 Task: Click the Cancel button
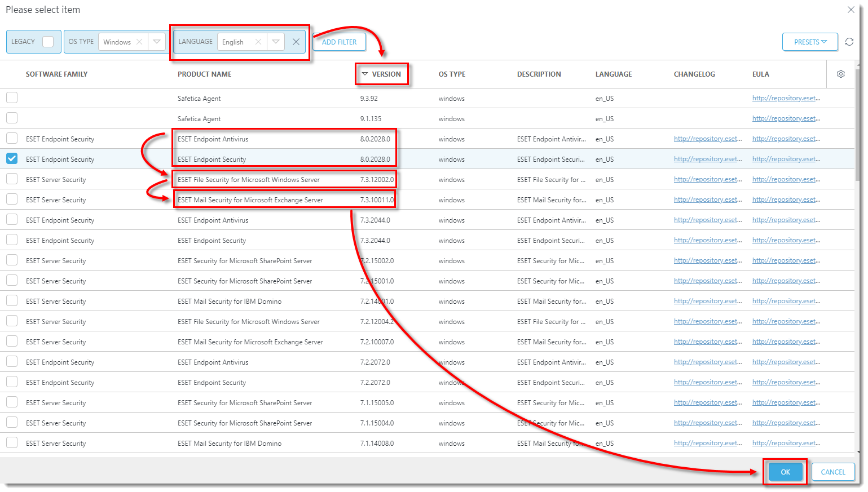833,472
